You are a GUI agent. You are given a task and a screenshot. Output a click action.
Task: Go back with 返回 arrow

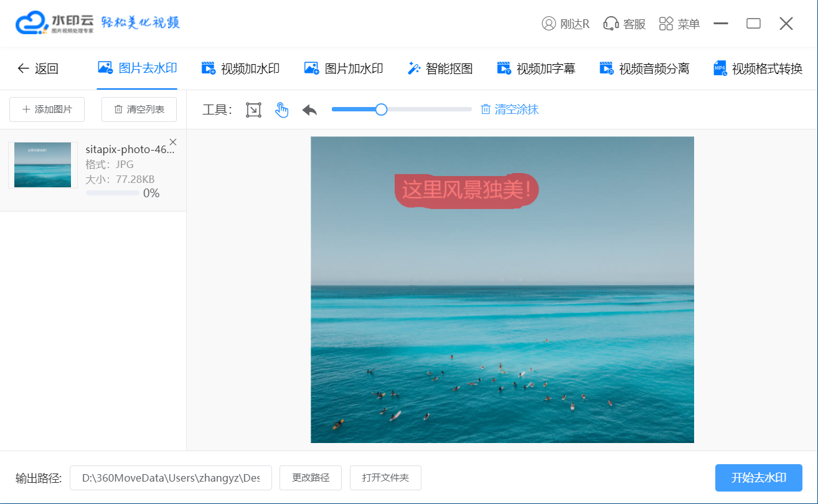(37, 68)
